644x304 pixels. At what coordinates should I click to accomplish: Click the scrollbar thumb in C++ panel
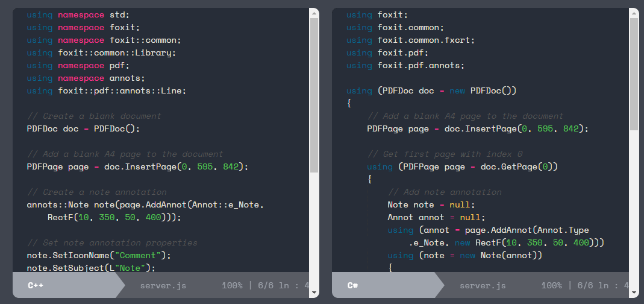click(x=314, y=95)
